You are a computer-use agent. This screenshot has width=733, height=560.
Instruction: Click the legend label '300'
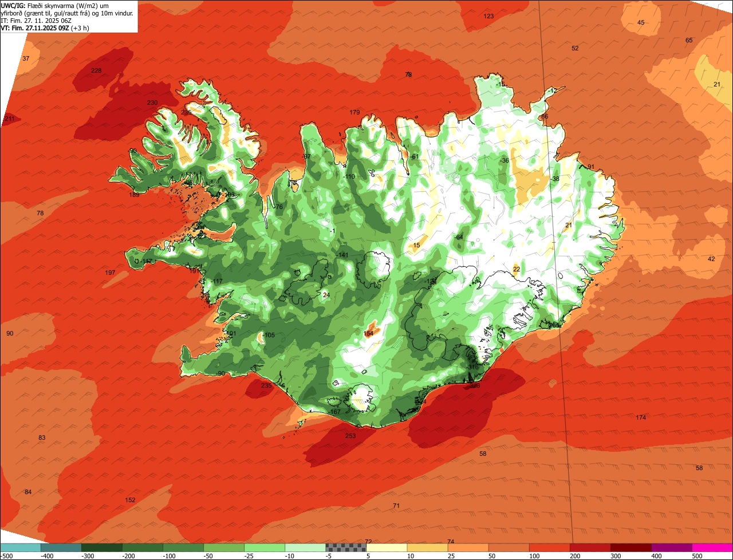(616, 556)
